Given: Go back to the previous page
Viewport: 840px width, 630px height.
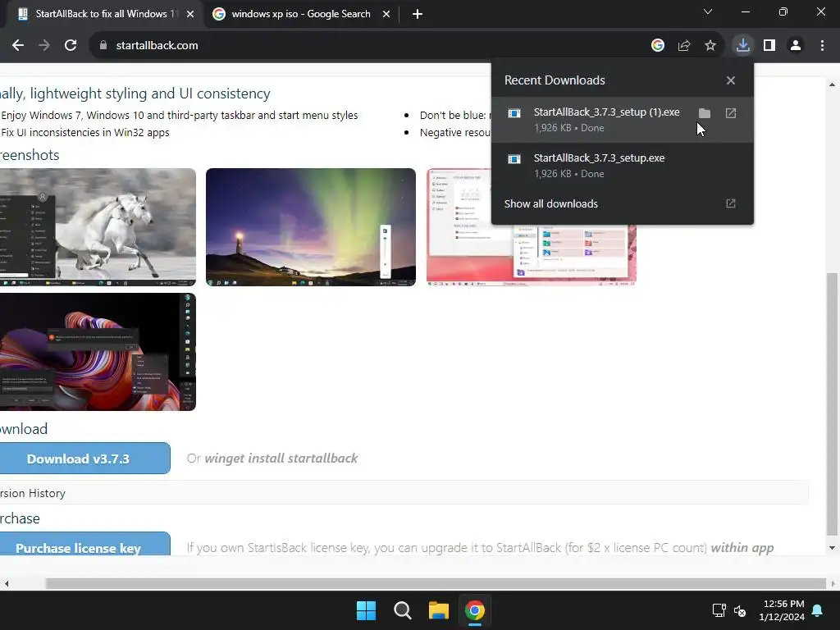Looking at the screenshot, I should (18, 46).
